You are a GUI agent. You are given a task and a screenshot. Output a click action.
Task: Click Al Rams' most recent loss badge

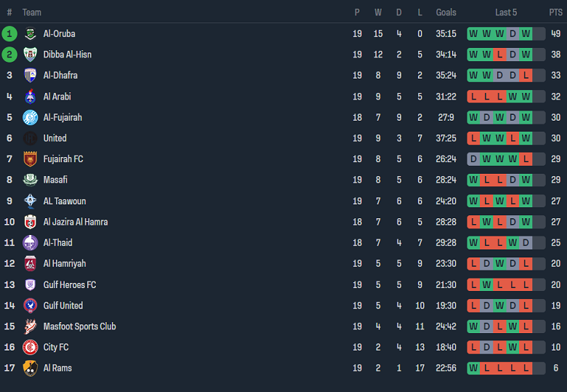coord(526,368)
